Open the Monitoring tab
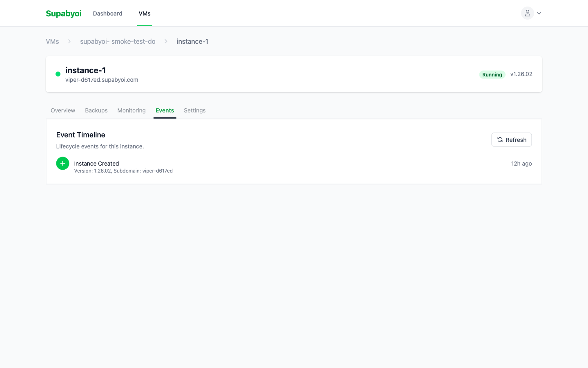Viewport: 588px width, 368px height. click(131, 110)
